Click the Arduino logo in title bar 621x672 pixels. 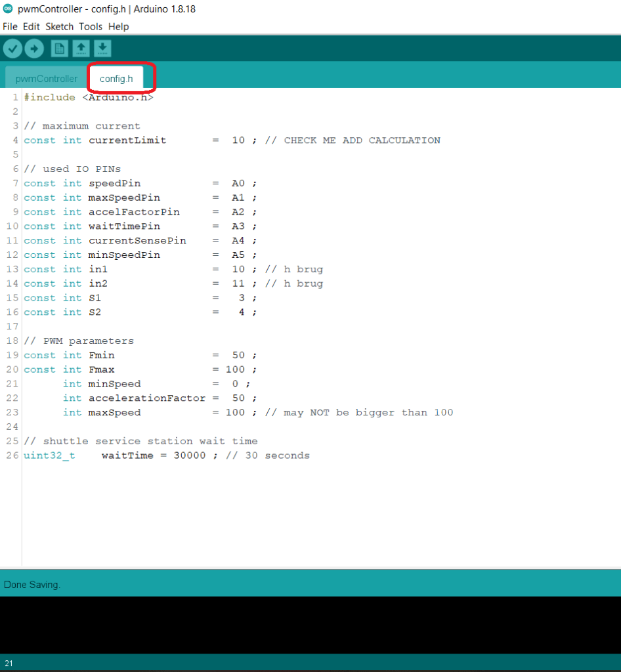click(8, 9)
